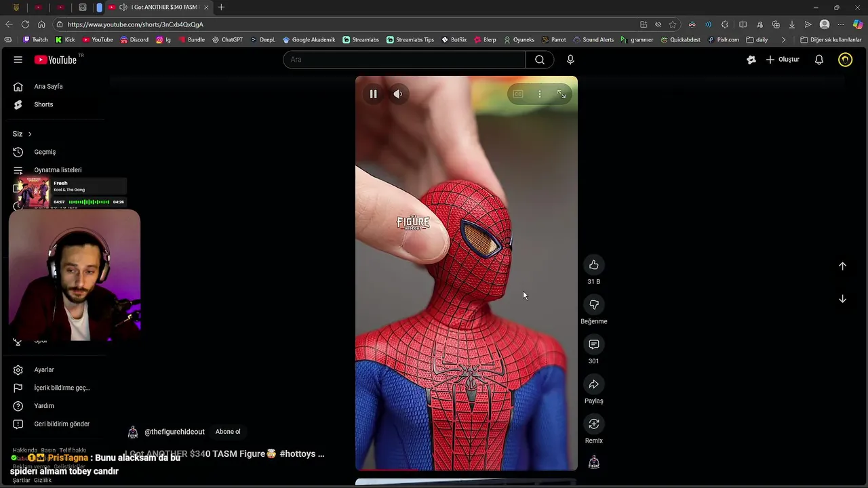The height and width of the screenshot is (488, 868).
Task: Click the YouTube search field
Action: [404, 60]
